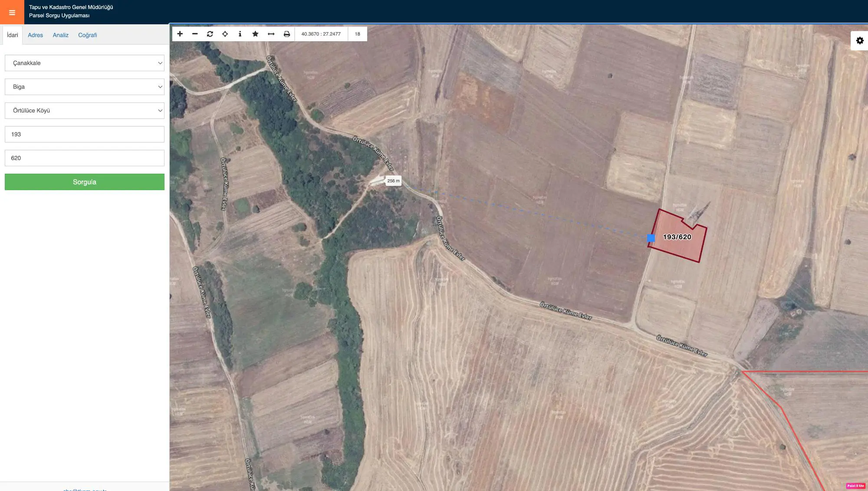
Task: Click the print map icon
Action: coord(287,34)
